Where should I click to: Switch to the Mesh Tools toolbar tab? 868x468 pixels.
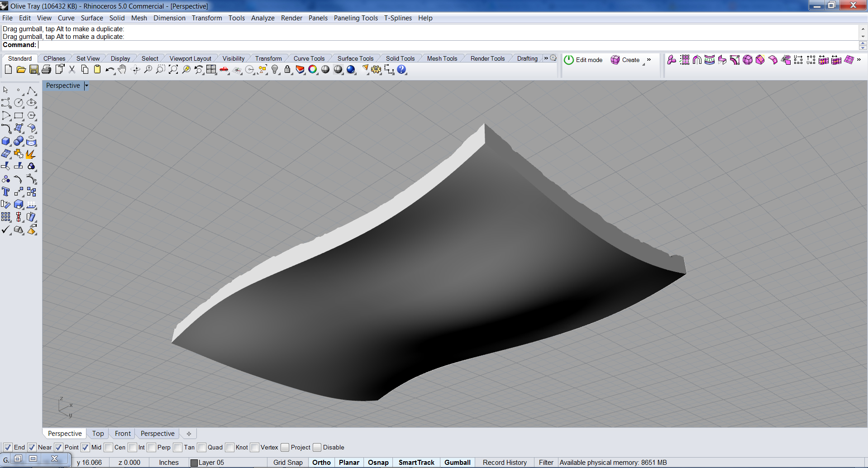[x=442, y=58]
